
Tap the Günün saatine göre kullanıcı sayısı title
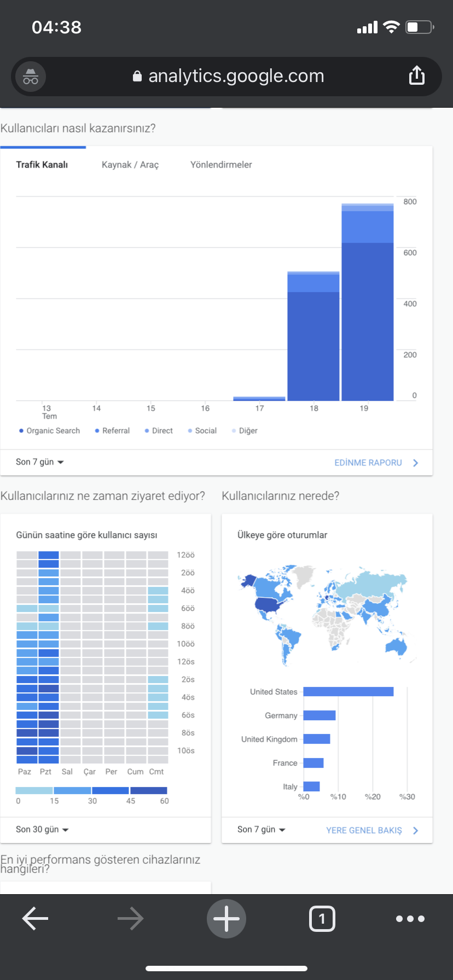coord(86,535)
